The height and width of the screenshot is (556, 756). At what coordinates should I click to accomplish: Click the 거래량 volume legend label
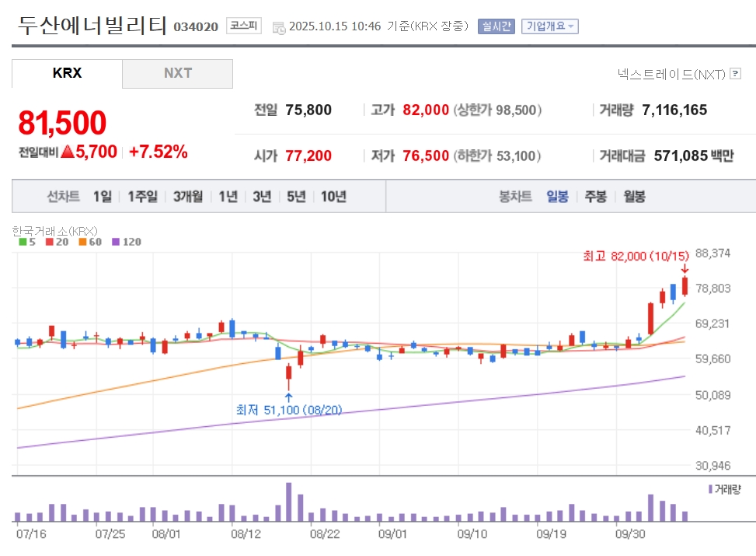click(727, 489)
